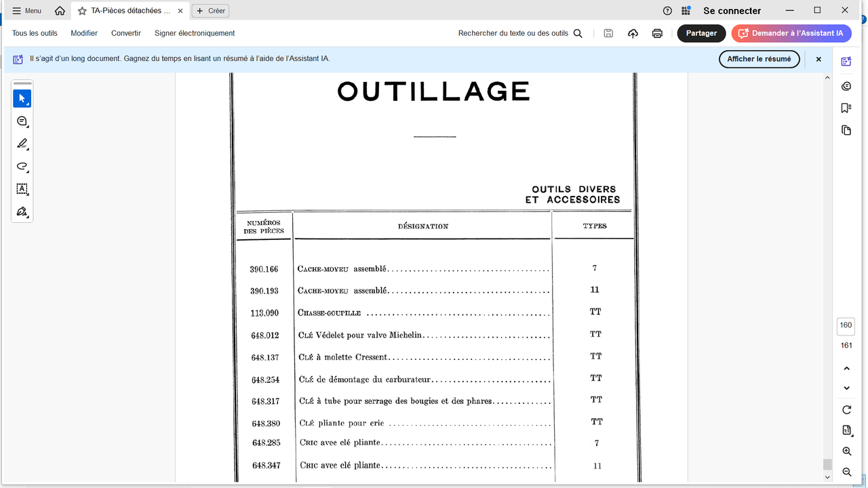Viewport: 868px width, 488px height.
Task: Click the print icon
Action: (657, 33)
